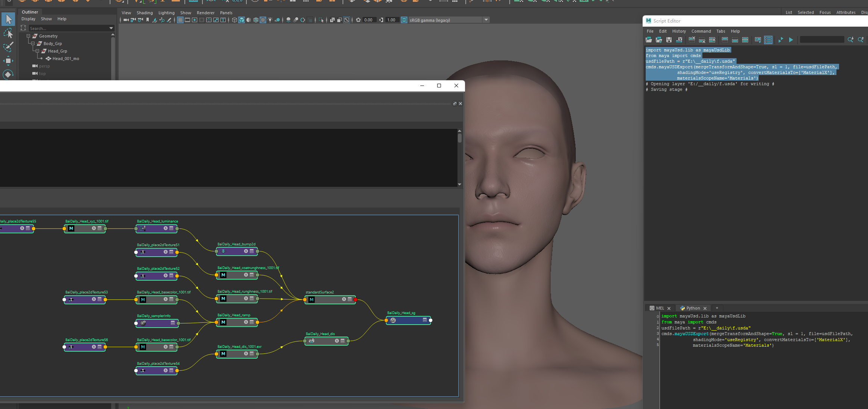Toggle X-Ray display in viewport toolbar
868x409 pixels.
pos(332,20)
